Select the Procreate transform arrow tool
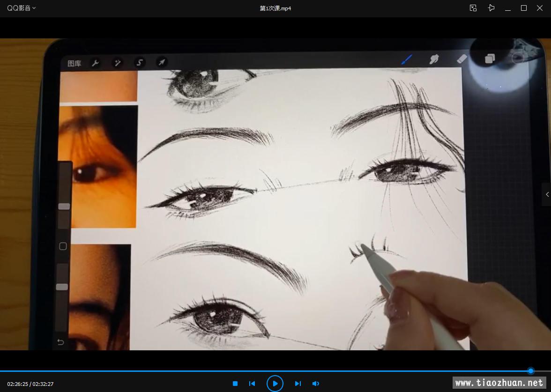Image resolution: width=551 pixels, height=392 pixels. click(x=162, y=62)
